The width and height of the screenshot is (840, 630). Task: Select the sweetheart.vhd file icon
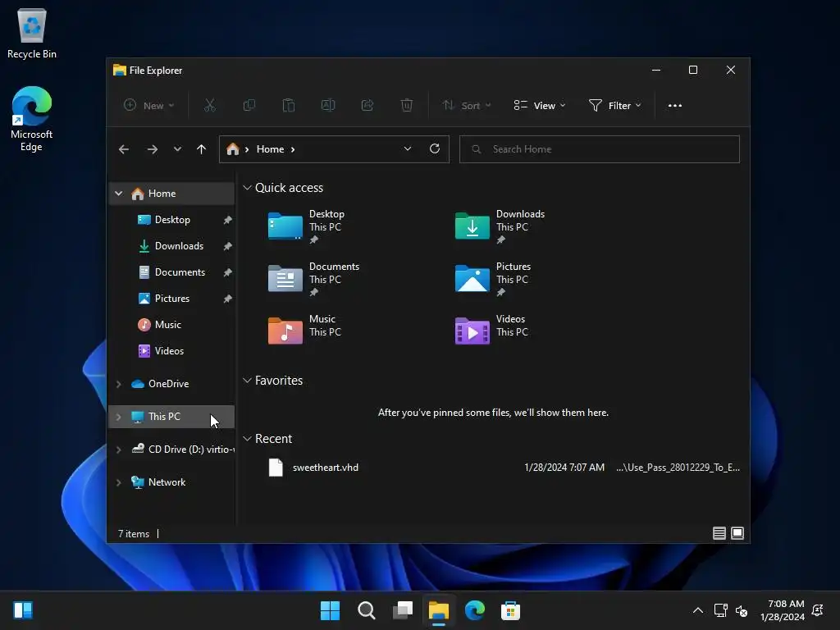pos(276,468)
